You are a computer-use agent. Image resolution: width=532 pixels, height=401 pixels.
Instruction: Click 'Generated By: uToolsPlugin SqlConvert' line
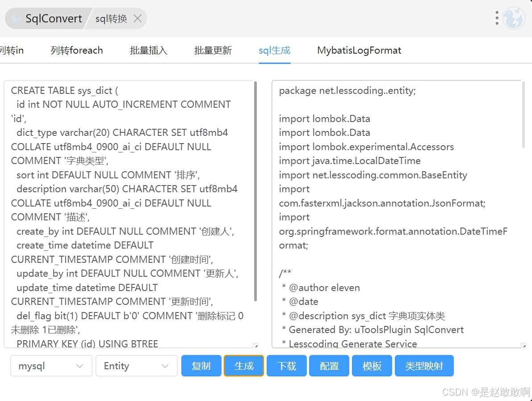pos(373,329)
